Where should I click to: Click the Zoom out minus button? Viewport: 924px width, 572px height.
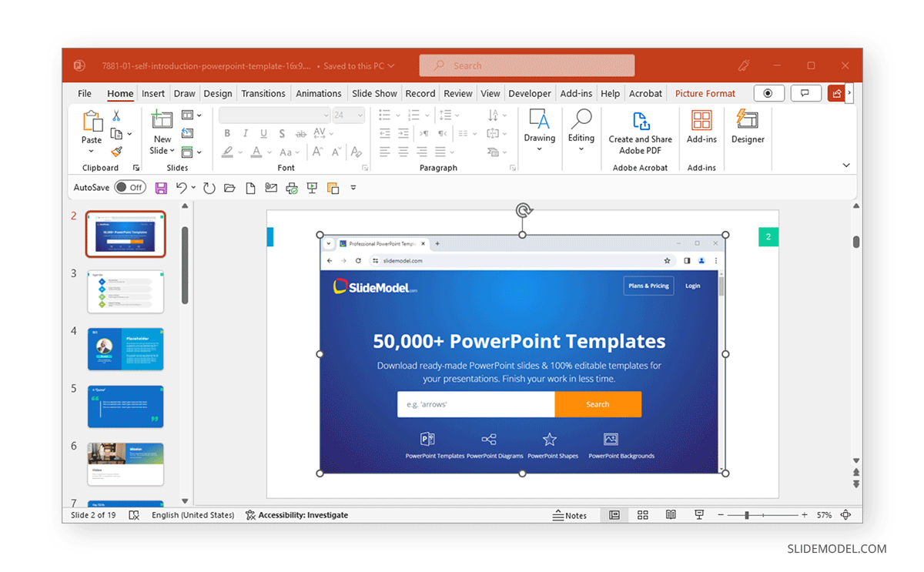(721, 515)
